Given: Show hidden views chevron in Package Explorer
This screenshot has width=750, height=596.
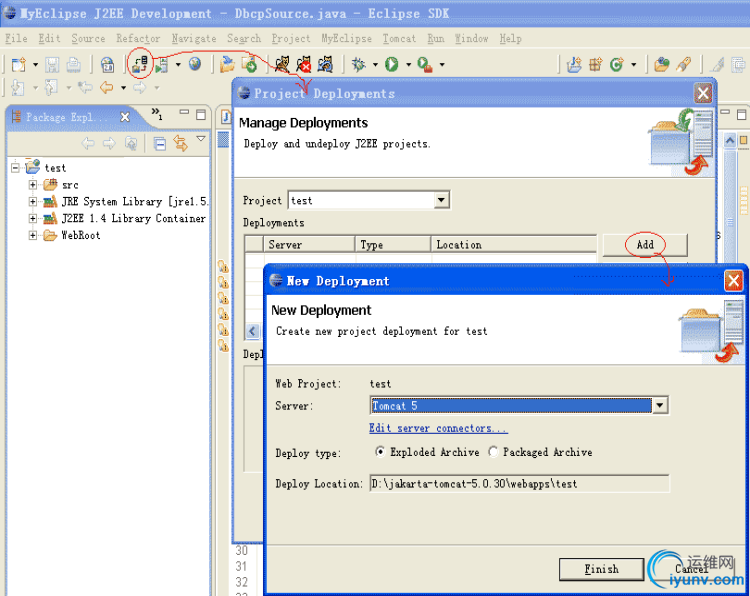Looking at the screenshot, I should (156, 113).
